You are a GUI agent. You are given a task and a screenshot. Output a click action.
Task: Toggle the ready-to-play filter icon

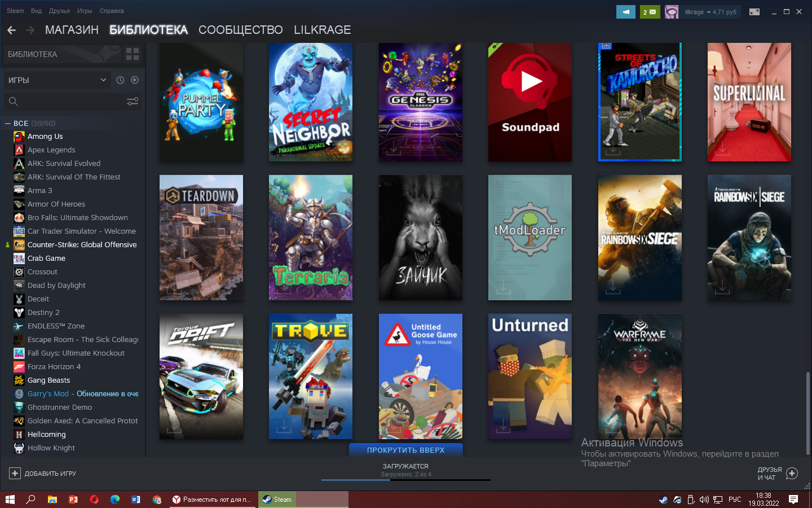[x=135, y=80]
